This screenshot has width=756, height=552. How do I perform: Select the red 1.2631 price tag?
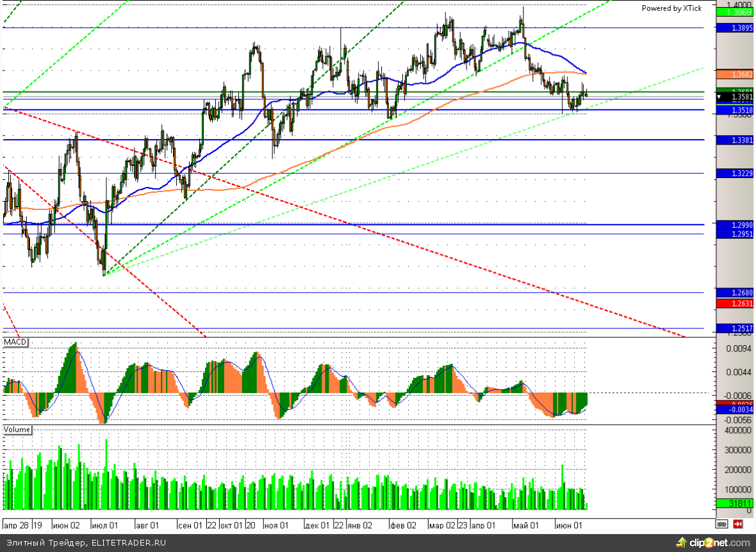[735, 304]
